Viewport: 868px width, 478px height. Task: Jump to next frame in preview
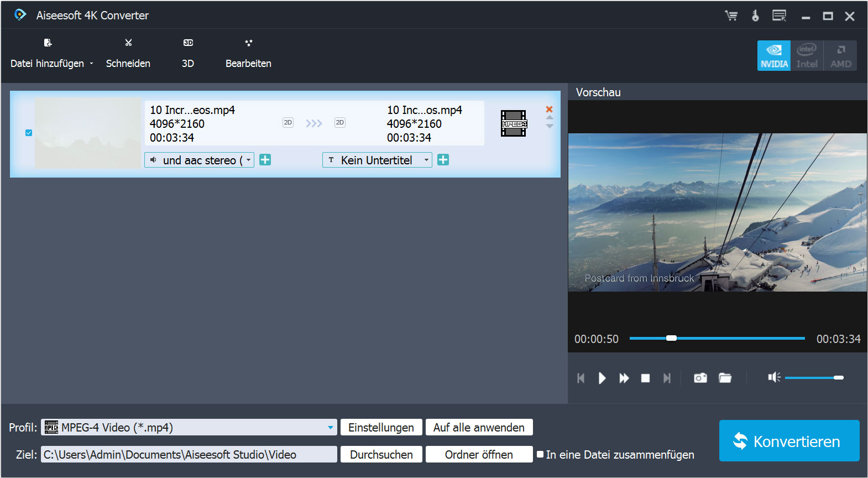coord(667,378)
